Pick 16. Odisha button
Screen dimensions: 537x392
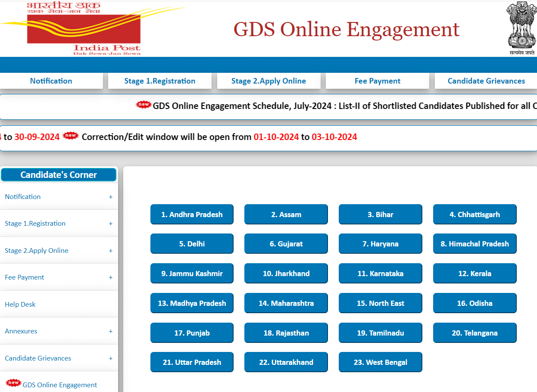[475, 303]
